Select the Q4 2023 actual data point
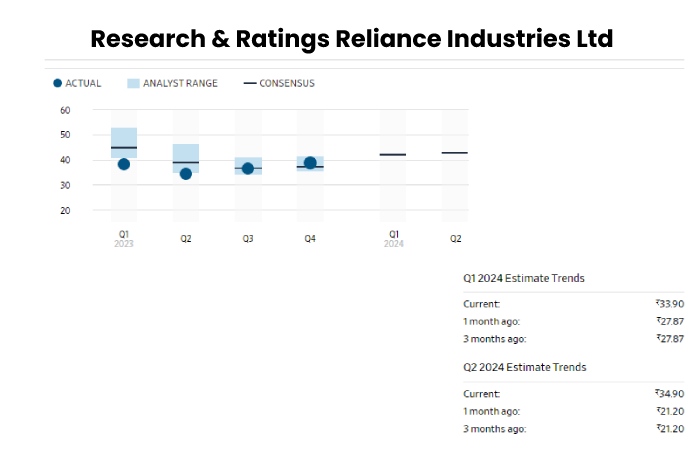The height and width of the screenshot is (450, 700). click(x=310, y=163)
